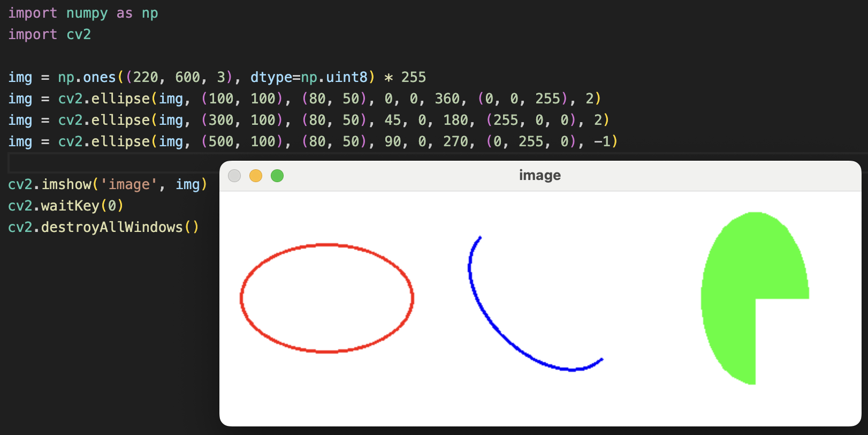
Task: Click the 'import cv2' code line
Action: point(50,35)
